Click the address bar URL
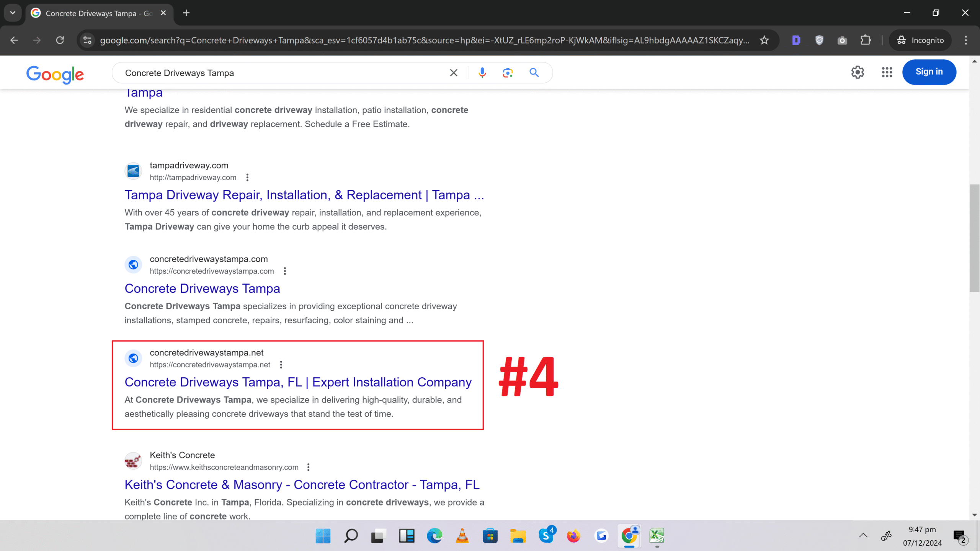The height and width of the screenshot is (551, 980). click(424, 40)
